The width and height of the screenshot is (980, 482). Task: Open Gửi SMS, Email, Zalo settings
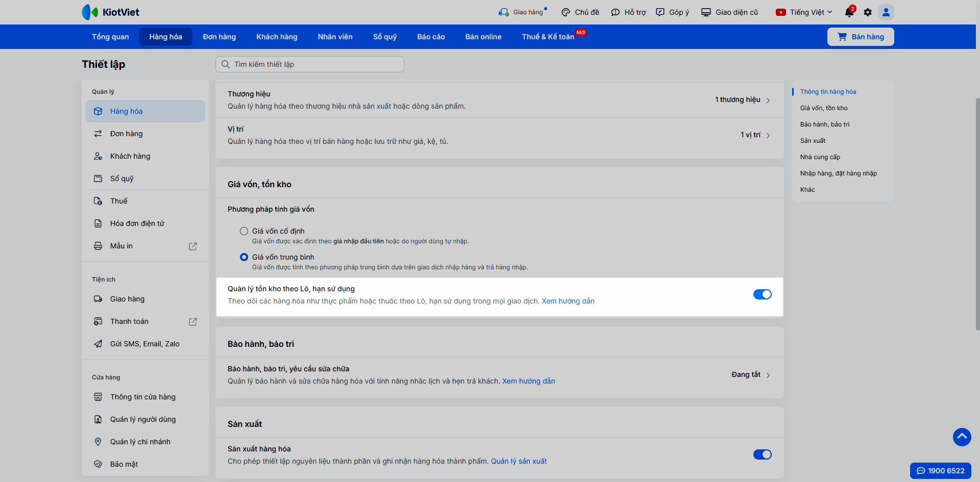point(145,344)
